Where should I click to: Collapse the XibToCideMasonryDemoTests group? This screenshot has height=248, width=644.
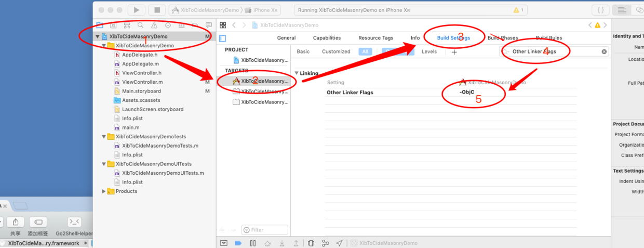[104, 137]
